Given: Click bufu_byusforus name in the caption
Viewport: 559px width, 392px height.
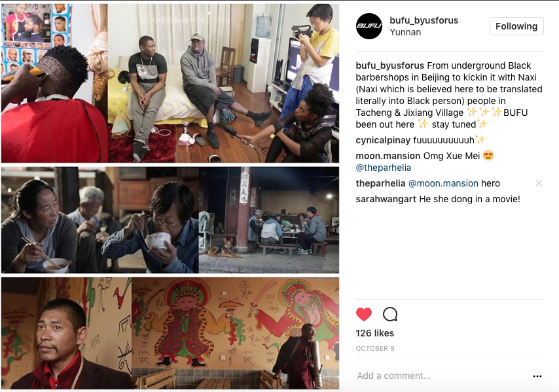Looking at the screenshot, I should 390,65.
